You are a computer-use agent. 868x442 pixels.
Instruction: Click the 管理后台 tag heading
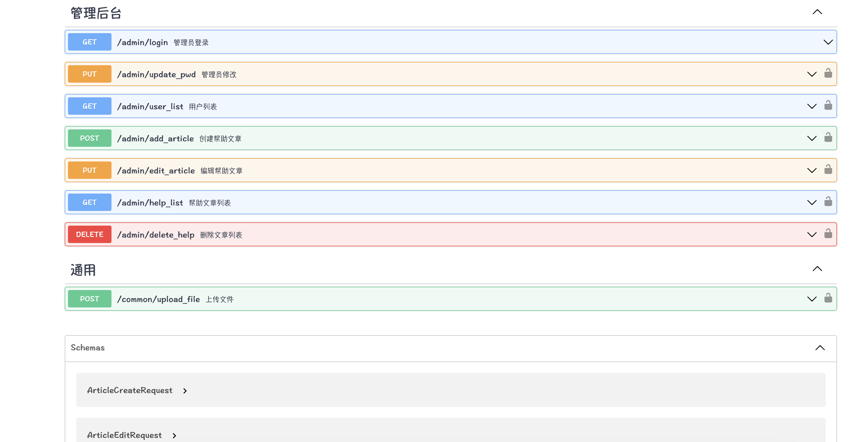[96, 13]
